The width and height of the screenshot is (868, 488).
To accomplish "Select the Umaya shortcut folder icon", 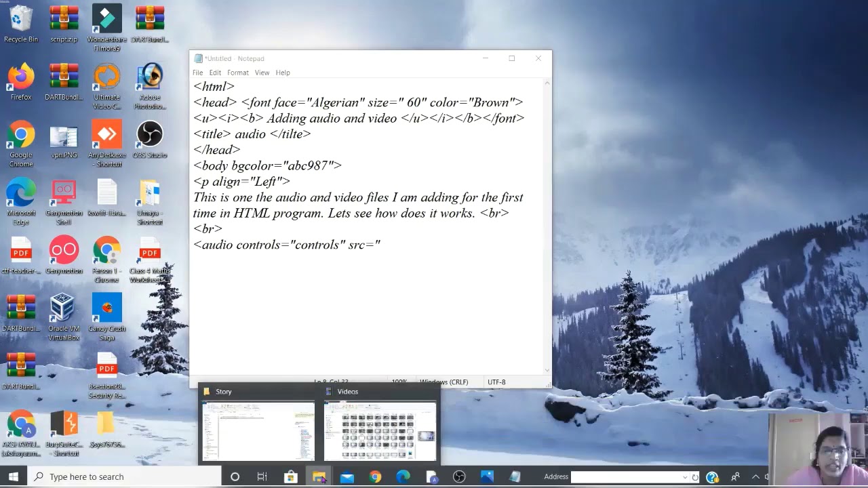I will pyautogui.click(x=149, y=202).
